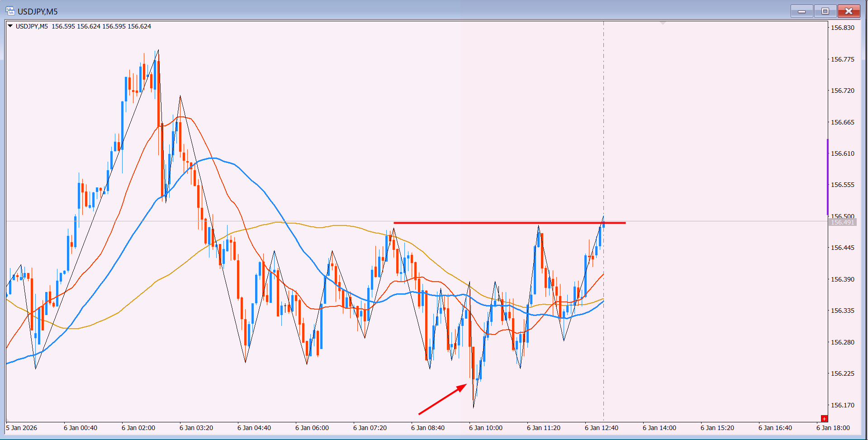Minimize the USDJPY,M5 chart window

coord(802,11)
